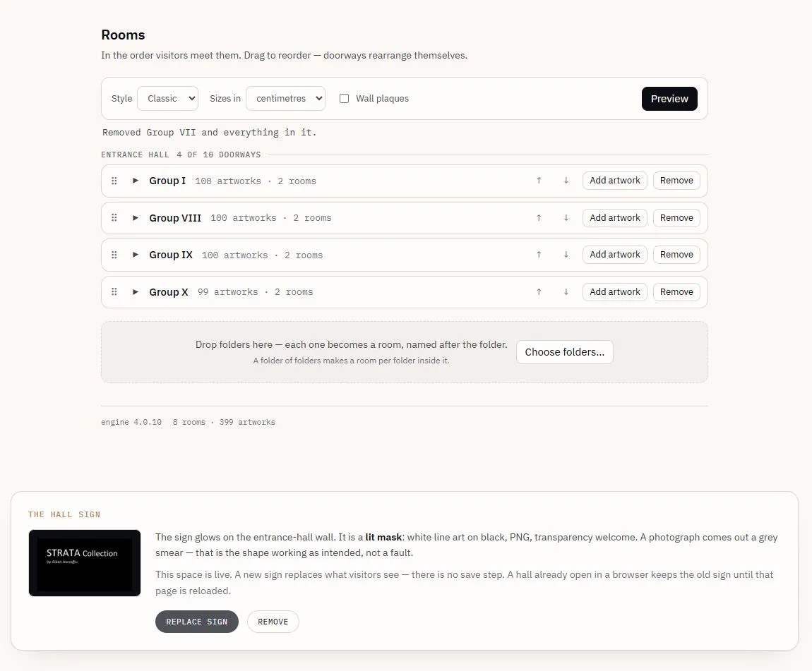Click the REMOVE button under the hall sign

(x=273, y=622)
